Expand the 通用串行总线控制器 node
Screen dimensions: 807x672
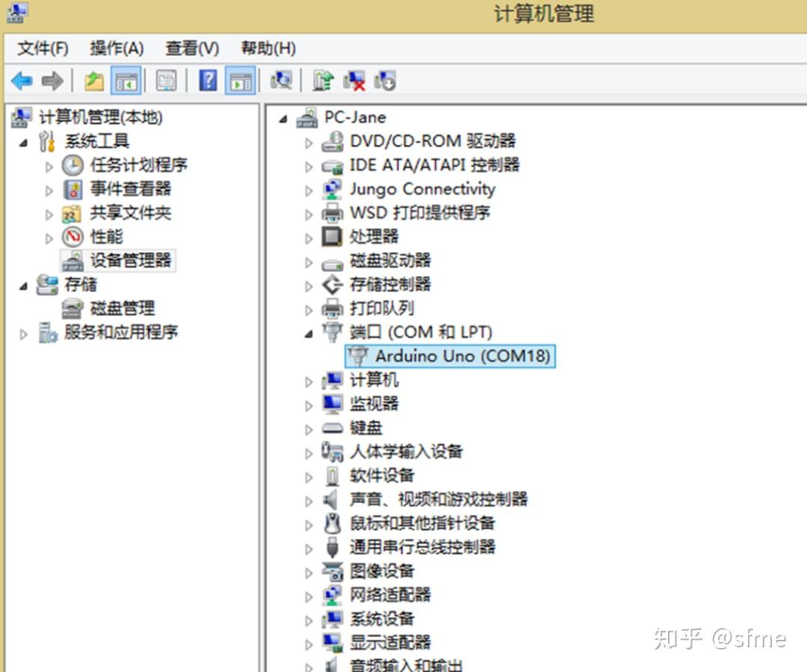309,547
